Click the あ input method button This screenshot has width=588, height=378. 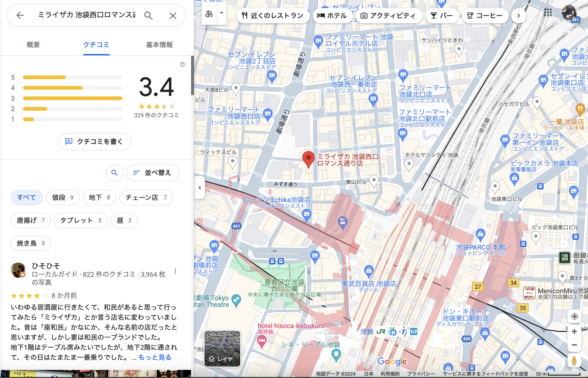(209, 14)
